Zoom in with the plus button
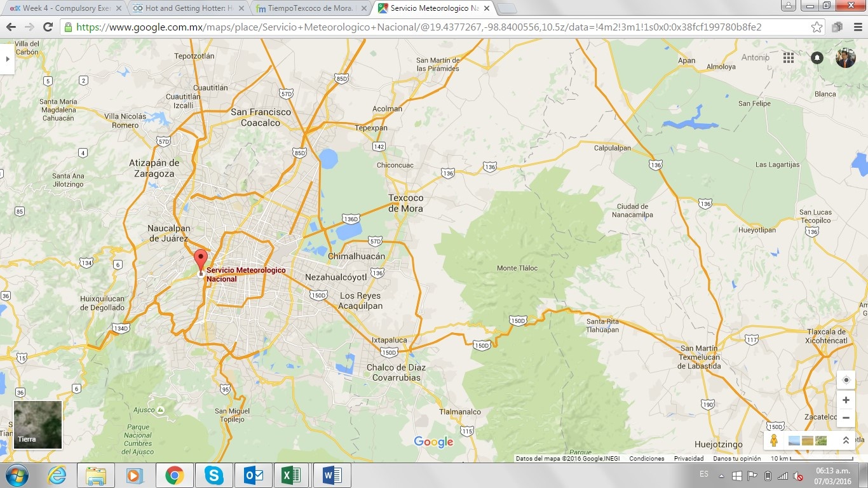The image size is (868, 488). coord(846,400)
